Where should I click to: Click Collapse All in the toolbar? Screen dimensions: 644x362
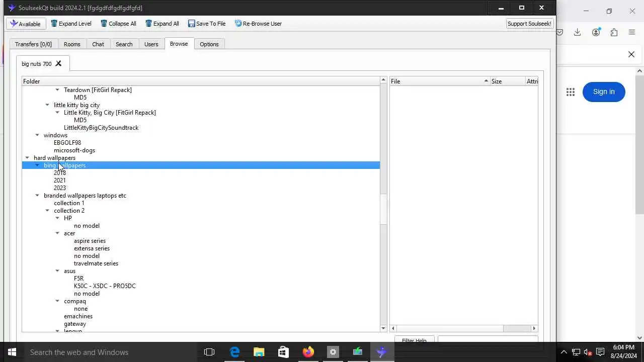pos(118,24)
